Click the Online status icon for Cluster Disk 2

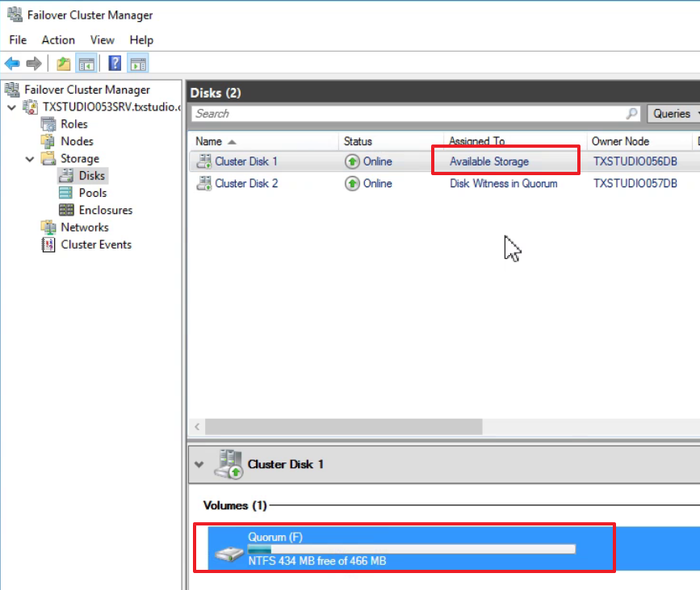click(352, 183)
